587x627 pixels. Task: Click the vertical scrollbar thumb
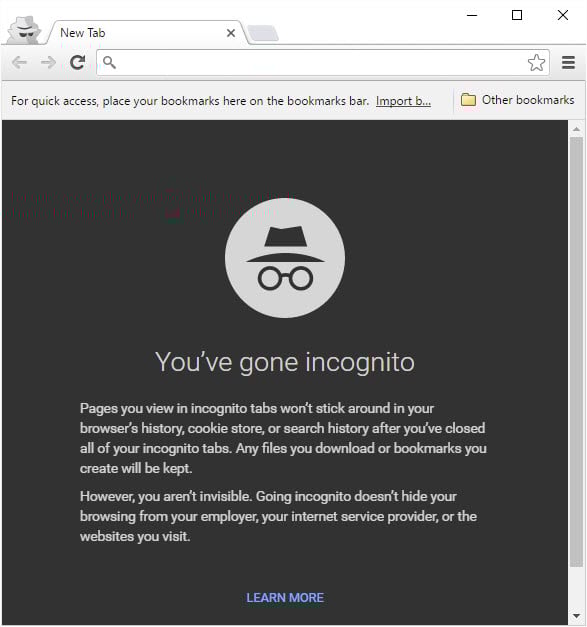576,352
